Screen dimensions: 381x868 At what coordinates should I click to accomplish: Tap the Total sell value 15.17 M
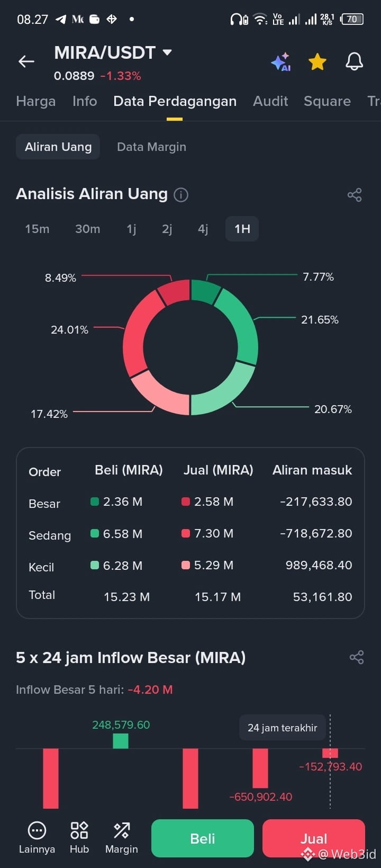coord(217,597)
